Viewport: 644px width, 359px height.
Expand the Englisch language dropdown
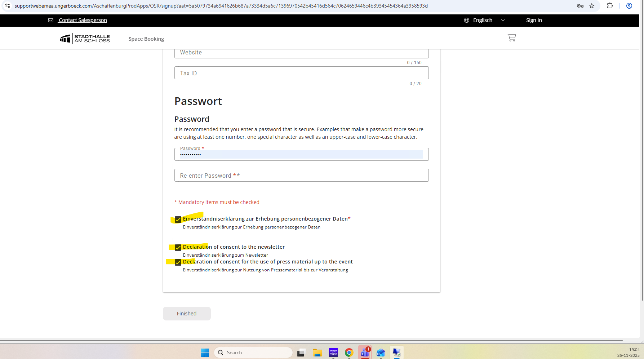click(x=484, y=20)
